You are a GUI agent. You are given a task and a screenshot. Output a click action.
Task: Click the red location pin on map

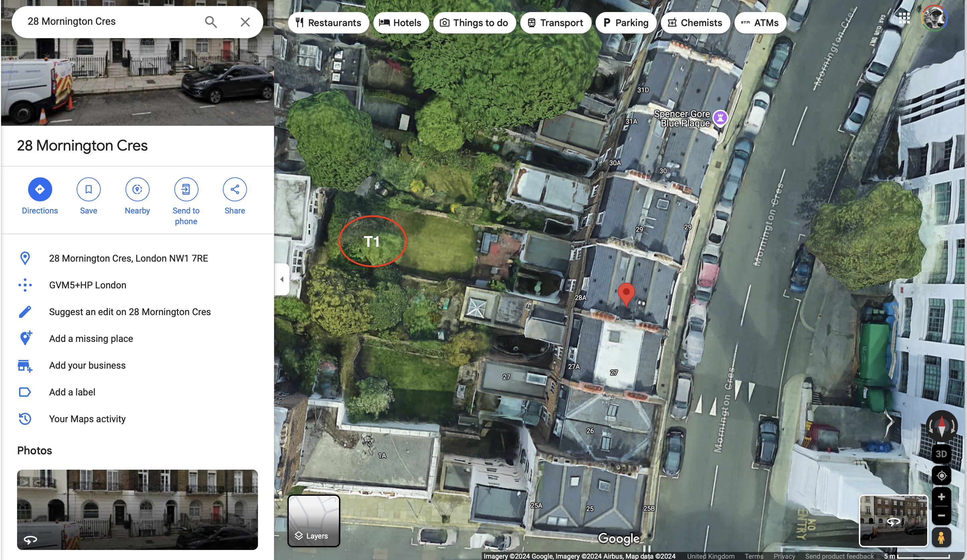point(626,295)
